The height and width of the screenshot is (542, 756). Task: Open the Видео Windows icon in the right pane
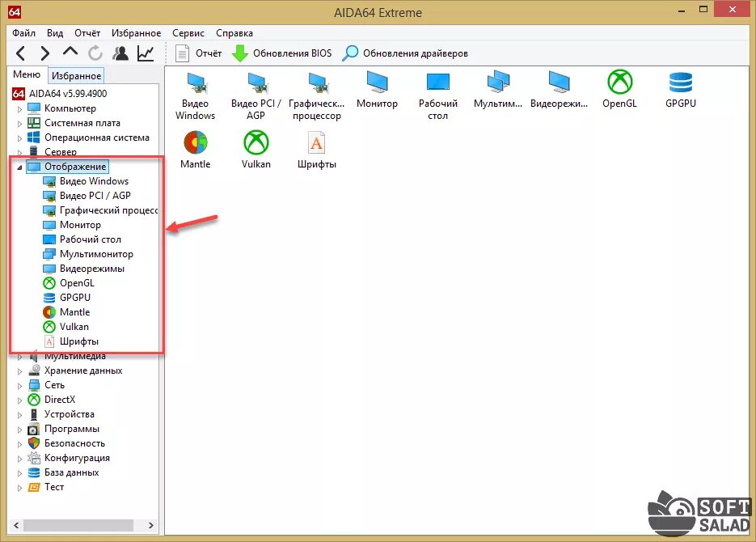(196, 95)
